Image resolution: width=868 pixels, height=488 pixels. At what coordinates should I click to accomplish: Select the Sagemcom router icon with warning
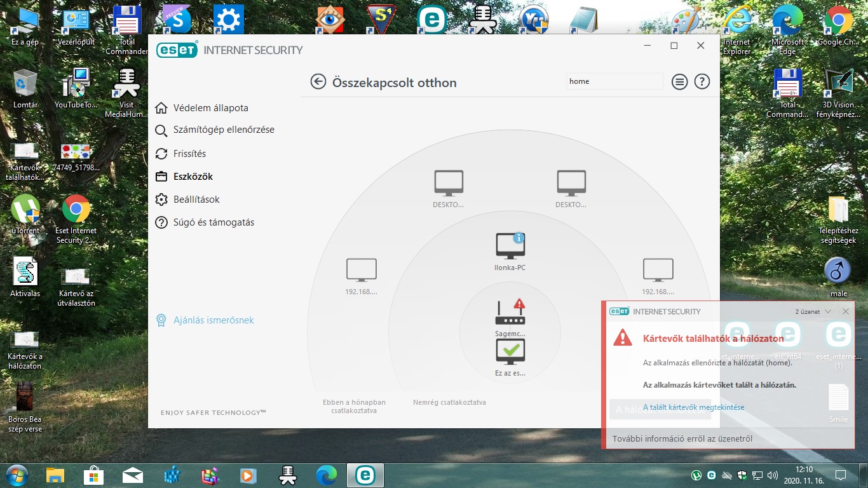pos(510,313)
